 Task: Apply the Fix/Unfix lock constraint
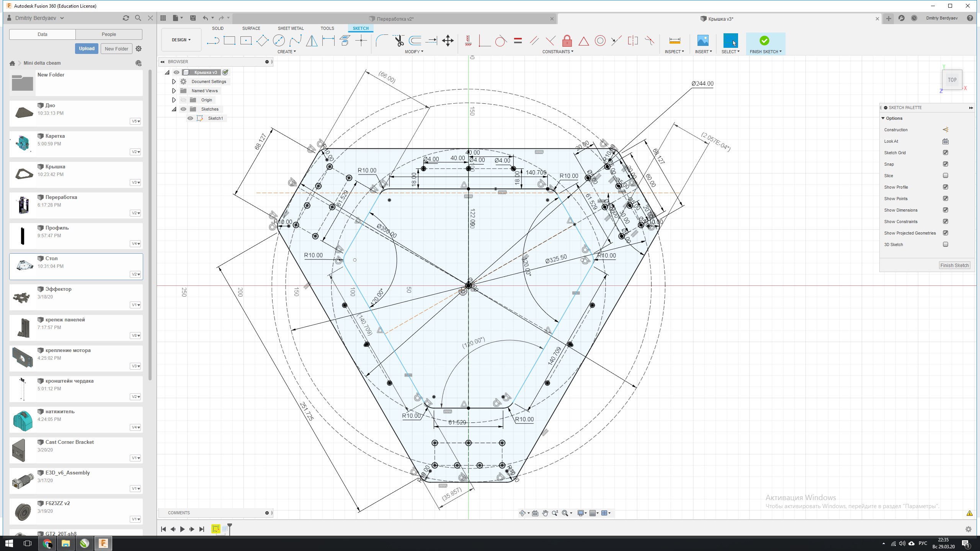coord(567,41)
